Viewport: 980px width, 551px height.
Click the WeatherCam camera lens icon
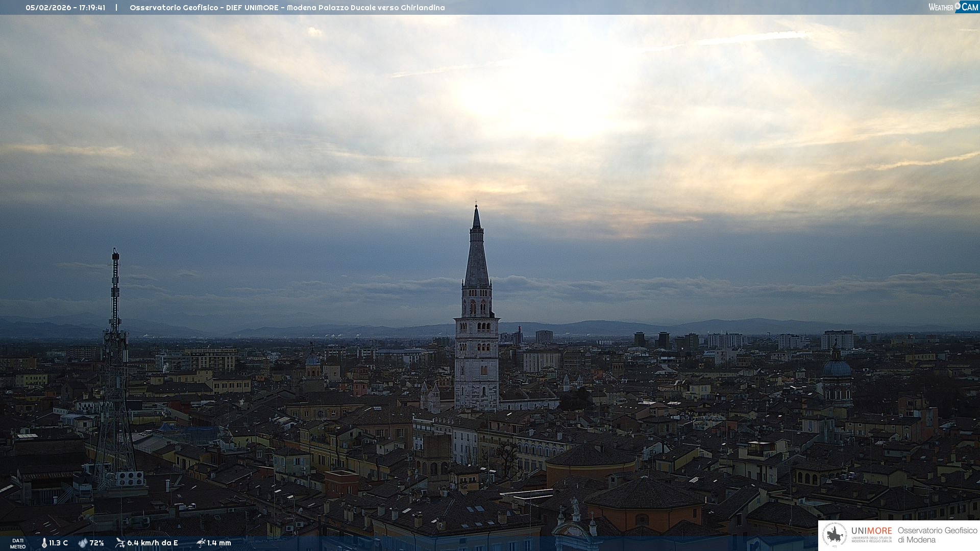pos(958,6)
